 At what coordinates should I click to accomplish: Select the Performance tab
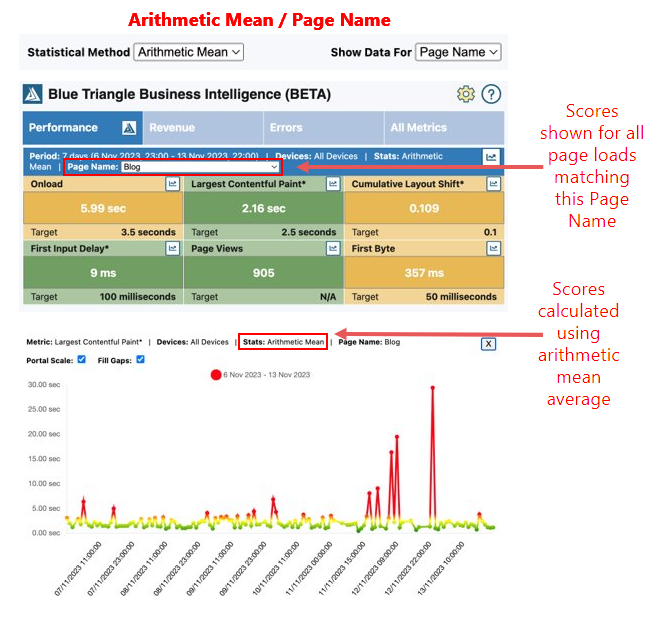click(83, 128)
